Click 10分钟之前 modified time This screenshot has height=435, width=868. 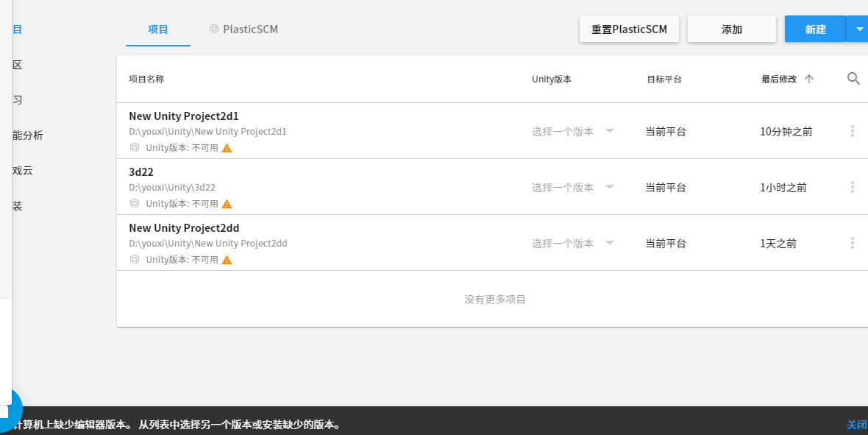[x=786, y=132]
